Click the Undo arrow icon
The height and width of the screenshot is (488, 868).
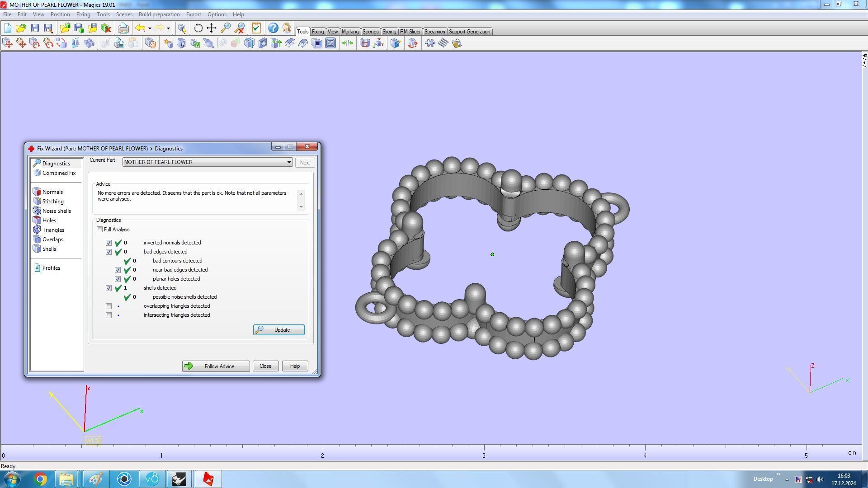140,28
